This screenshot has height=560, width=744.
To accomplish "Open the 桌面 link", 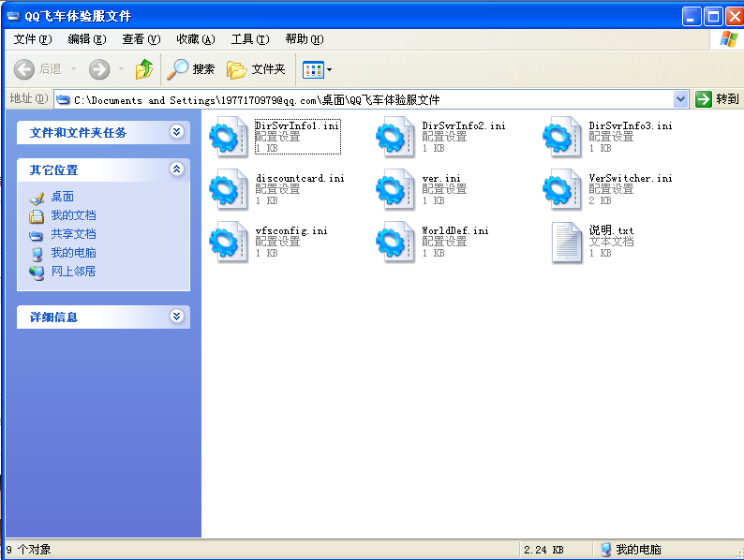I will [x=62, y=197].
